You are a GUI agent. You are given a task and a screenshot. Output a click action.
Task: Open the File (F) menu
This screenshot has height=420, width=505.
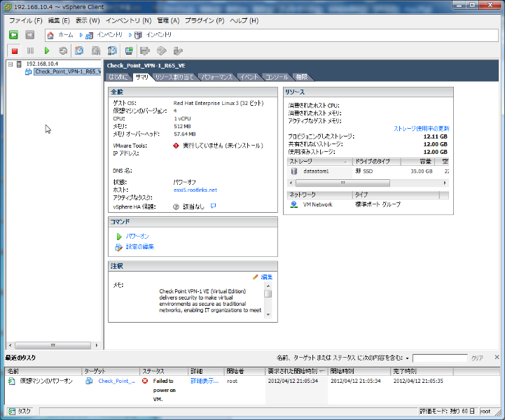tap(26, 20)
